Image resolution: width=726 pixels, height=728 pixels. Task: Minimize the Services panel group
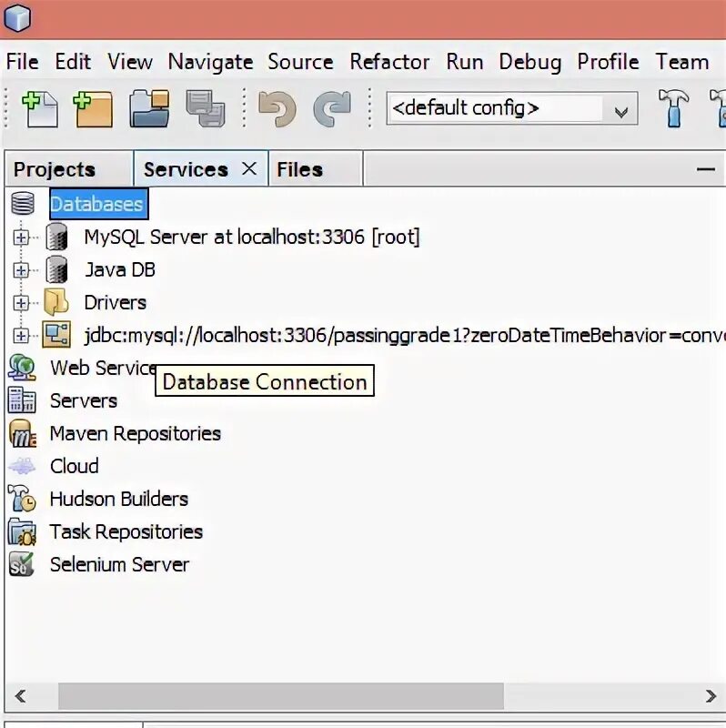706,169
